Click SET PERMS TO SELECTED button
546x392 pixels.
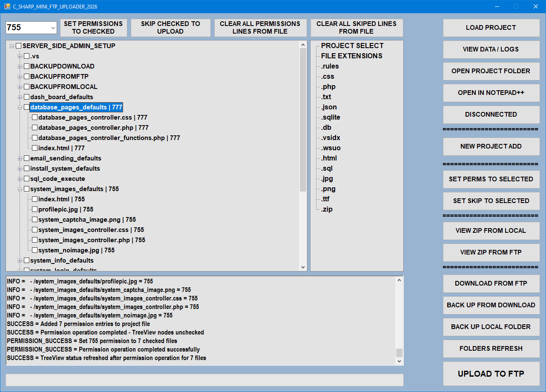click(x=491, y=179)
